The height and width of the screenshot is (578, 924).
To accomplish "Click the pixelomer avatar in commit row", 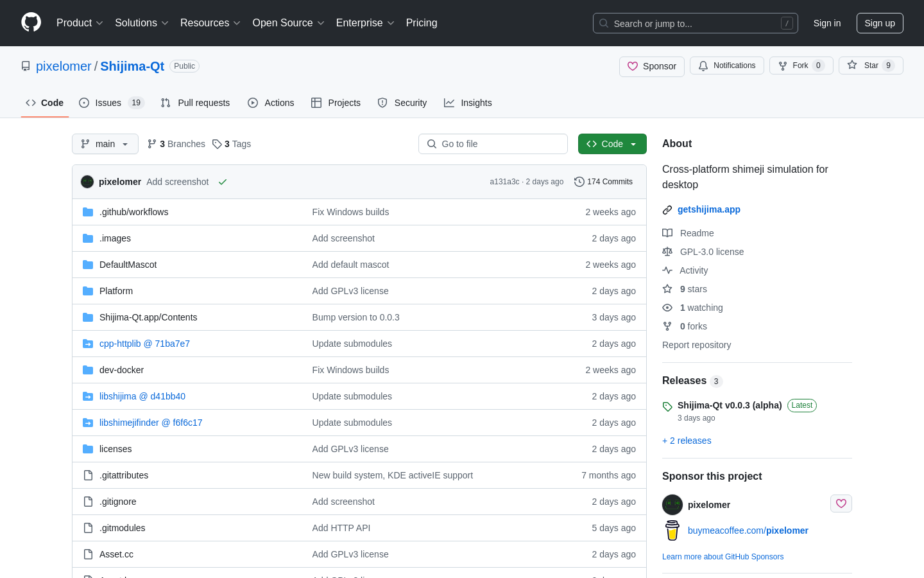I will [x=87, y=182].
